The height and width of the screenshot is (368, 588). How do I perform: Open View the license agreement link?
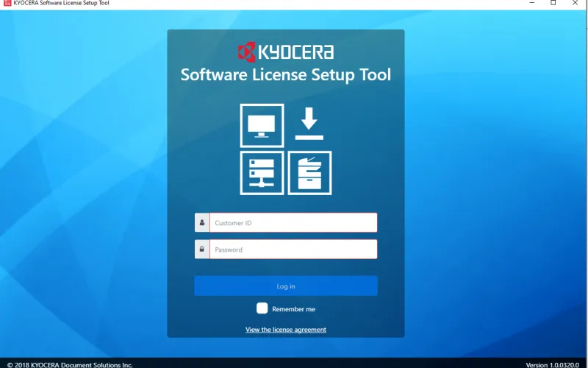(286, 329)
